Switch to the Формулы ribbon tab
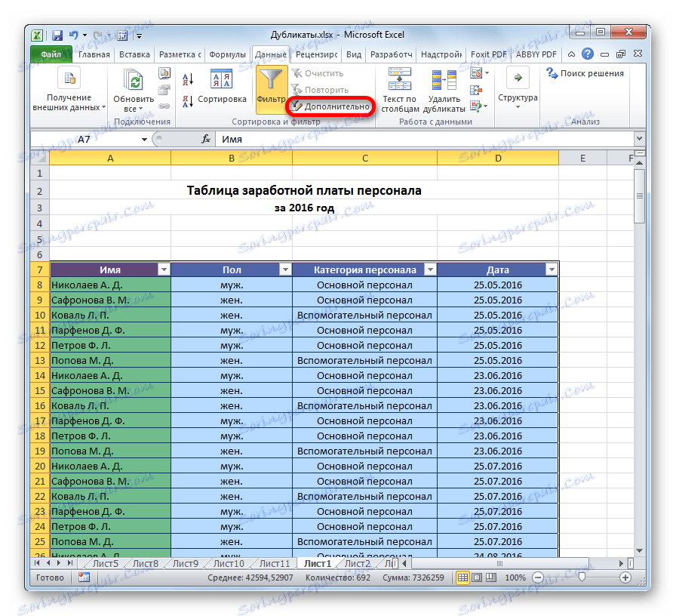The height and width of the screenshot is (616, 676). pyautogui.click(x=228, y=54)
